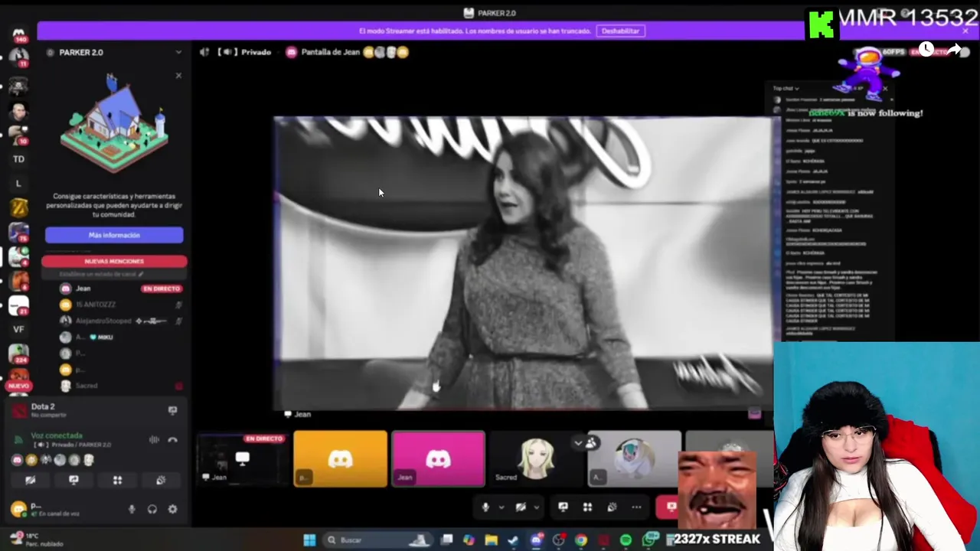Toggle camera in call controls

coord(521,507)
